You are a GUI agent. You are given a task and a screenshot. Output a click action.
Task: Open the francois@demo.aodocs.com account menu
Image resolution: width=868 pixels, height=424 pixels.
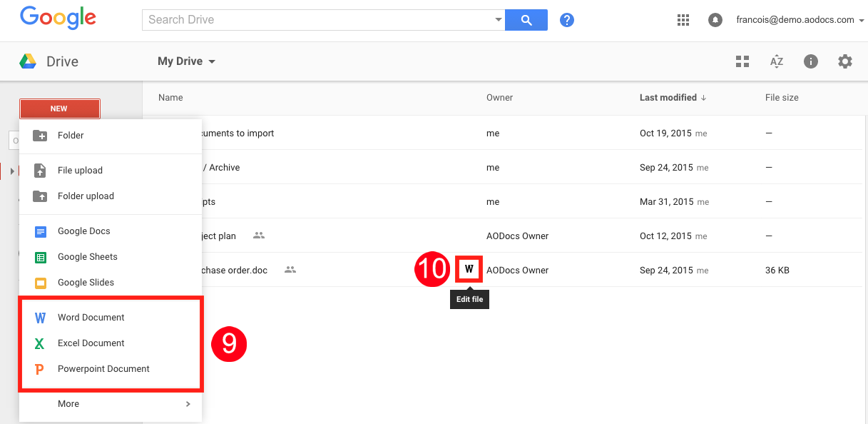800,20
